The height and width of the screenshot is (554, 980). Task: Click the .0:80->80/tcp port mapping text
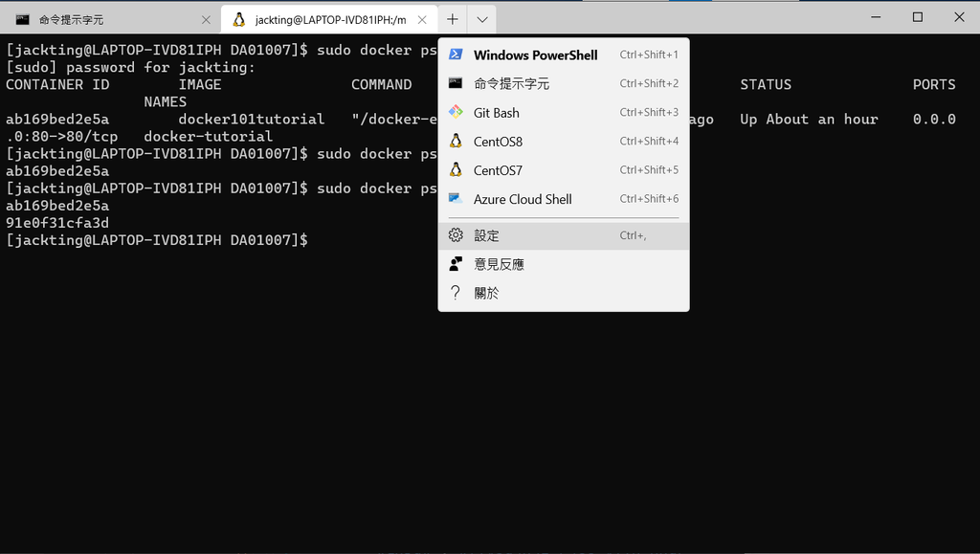[x=62, y=136]
